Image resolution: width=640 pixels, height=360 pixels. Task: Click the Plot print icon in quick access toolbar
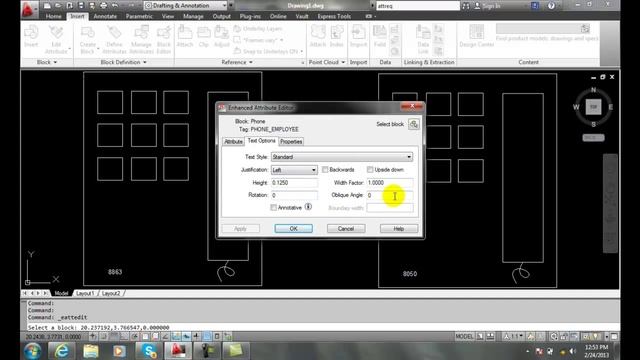[104, 6]
